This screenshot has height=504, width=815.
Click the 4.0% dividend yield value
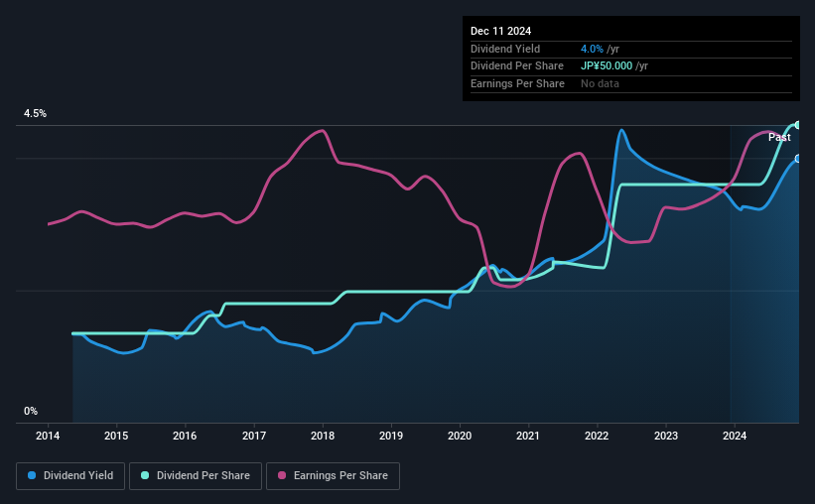[592, 49]
